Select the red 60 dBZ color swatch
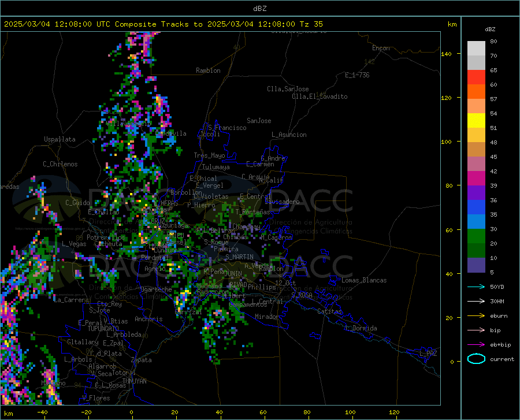The width and height of the screenshot is (520, 420). click(x=476, y=77)
